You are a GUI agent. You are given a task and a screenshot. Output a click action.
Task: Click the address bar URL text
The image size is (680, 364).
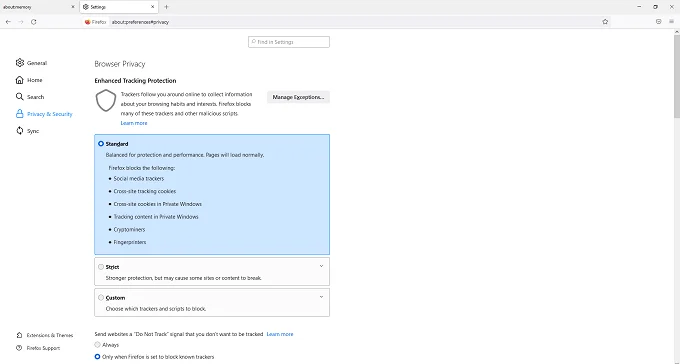point(140,22)
